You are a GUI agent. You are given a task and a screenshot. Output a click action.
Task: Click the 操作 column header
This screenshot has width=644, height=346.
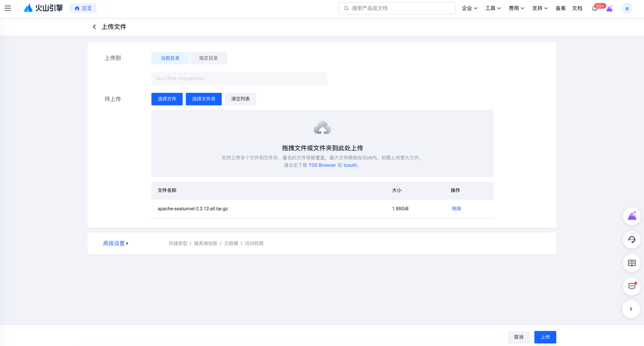click(455, 191)
